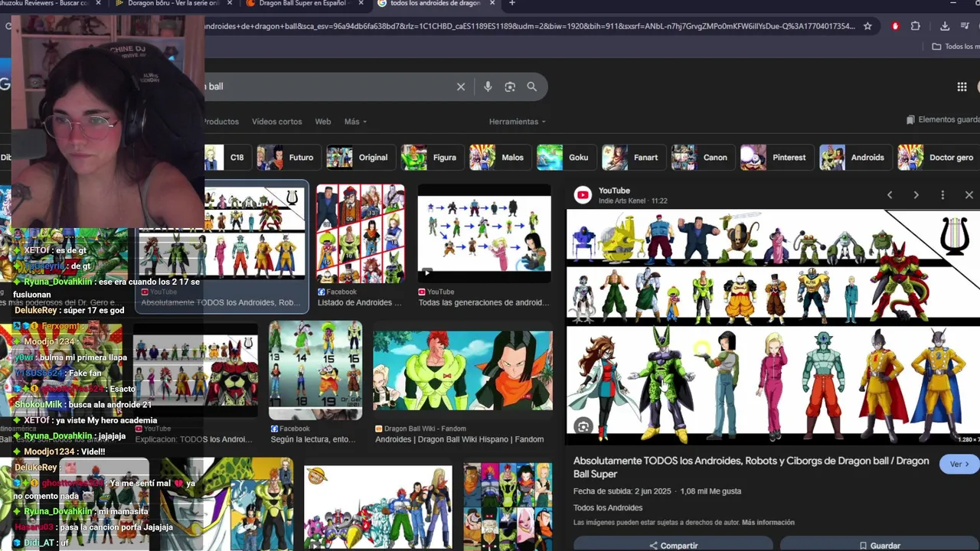Open the three-dot menu in preview panel
Image resolution: width=980 pixels, height=551 pixels.
[x=942, y=195]
